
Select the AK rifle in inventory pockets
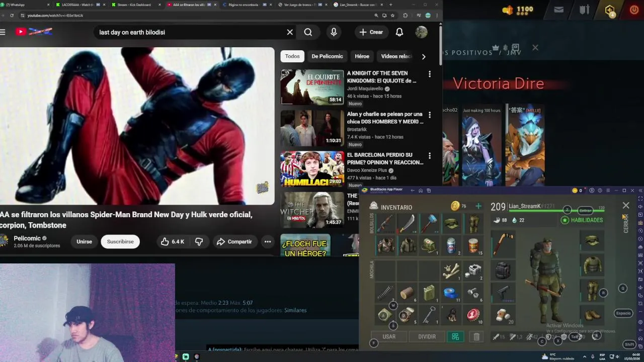click(386, 224)
